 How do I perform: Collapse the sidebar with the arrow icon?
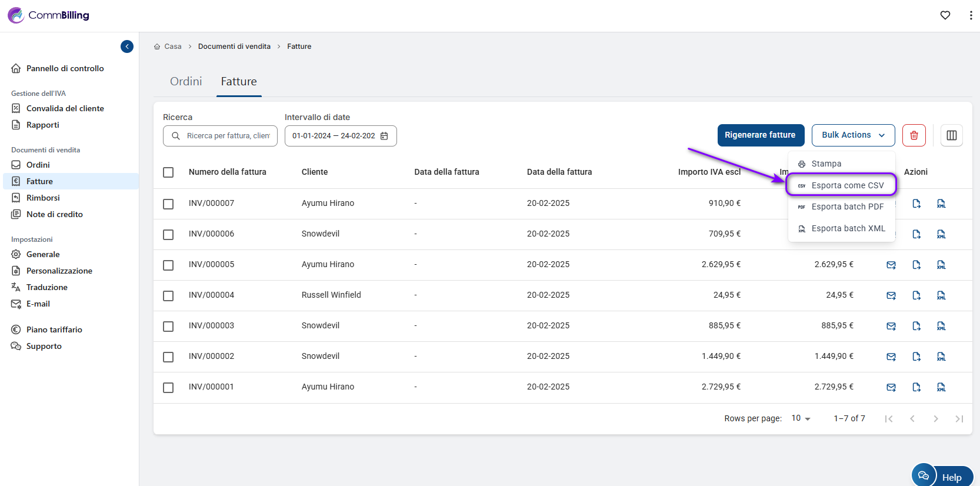point(127,46)
